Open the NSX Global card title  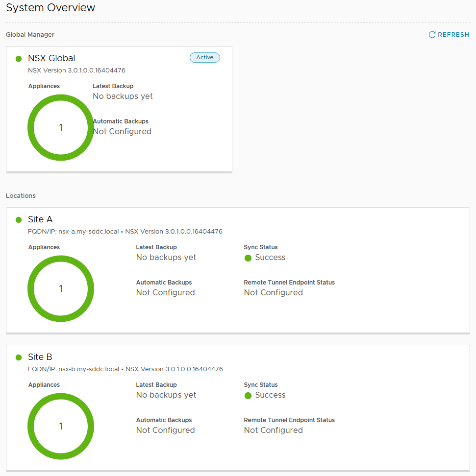pyautogui.click(x=51, y=58)
